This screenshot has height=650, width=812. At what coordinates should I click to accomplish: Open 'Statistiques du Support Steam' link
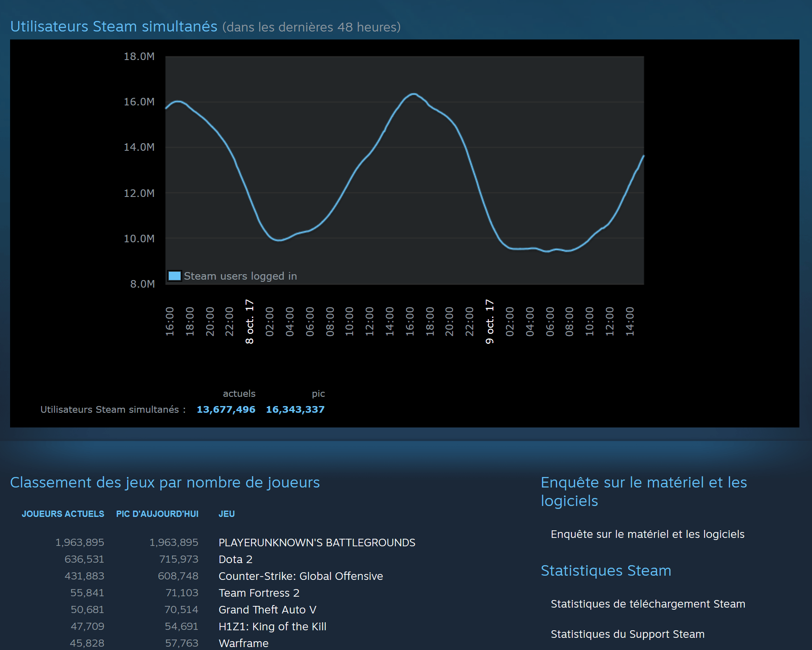point(627,634)
